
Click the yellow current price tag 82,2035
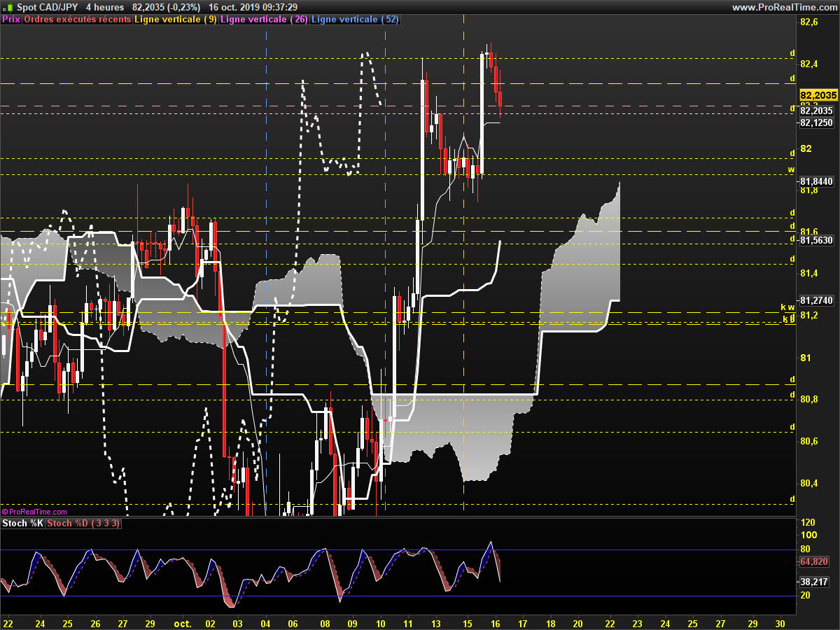816,95
